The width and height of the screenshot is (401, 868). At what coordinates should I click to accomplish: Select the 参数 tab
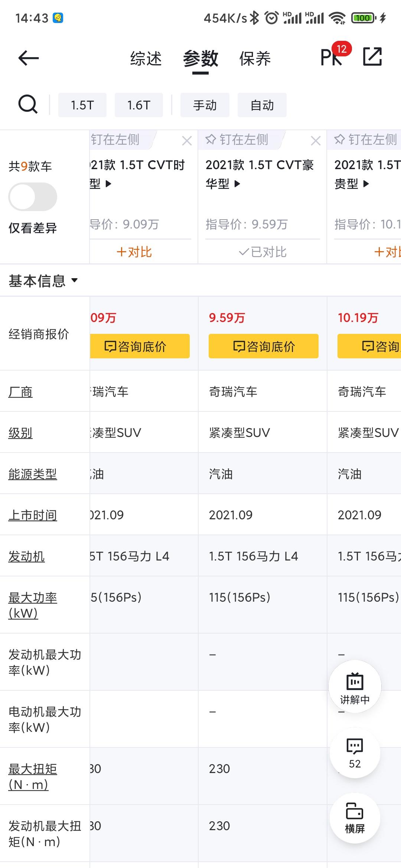point(200,59)
